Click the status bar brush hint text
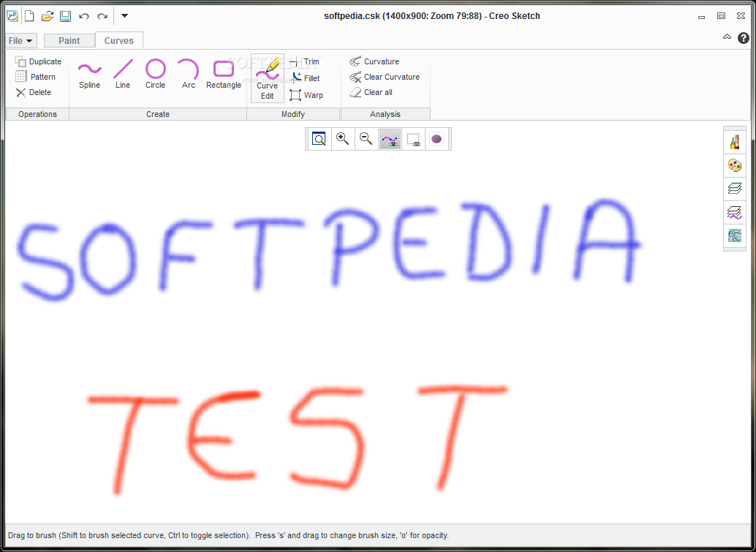 point(228,535)
